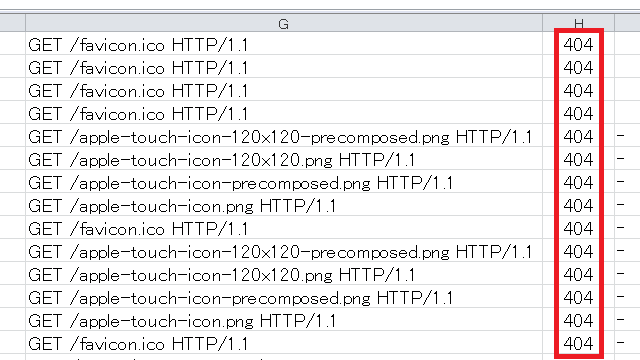Select dash cell beside first apple-touch-icon-120x120-precomposed.png row
640x360 pixels.
tap(627, 136)
